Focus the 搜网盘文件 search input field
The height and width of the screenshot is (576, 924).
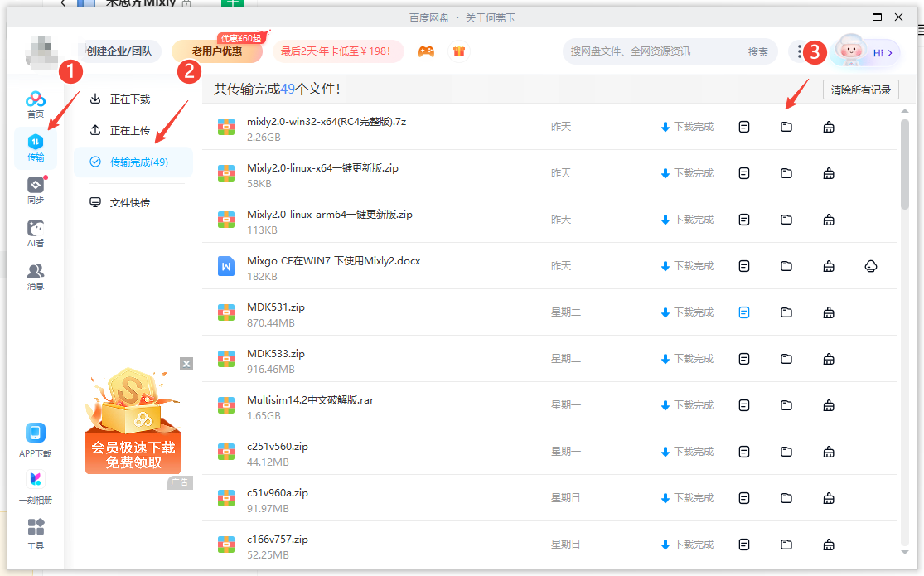click(653, 52)
